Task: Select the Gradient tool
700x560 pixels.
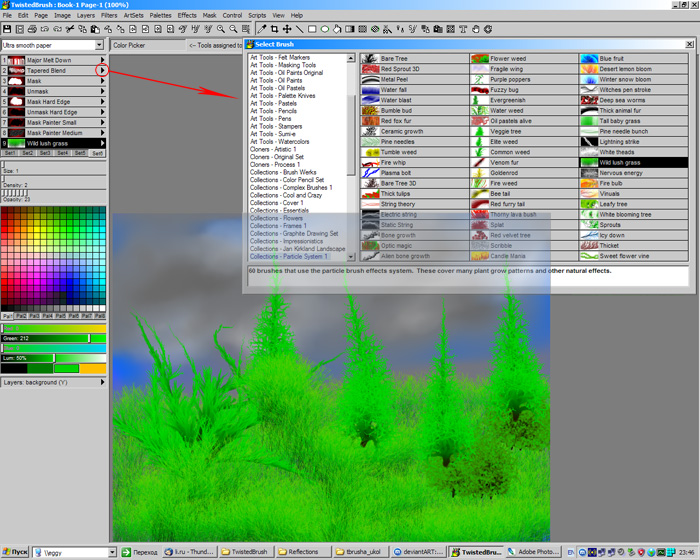Action: pyautogui.click(x=350, y=29)
